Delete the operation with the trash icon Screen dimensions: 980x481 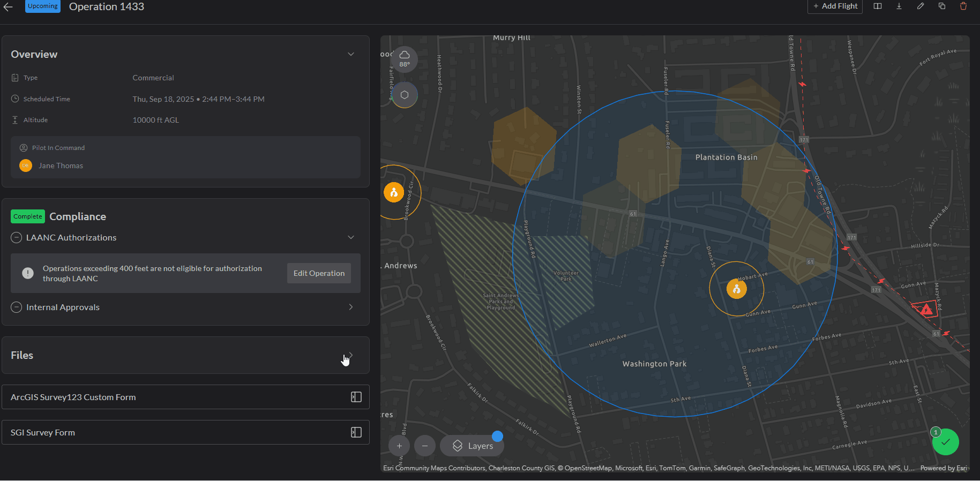click(963, 6)
